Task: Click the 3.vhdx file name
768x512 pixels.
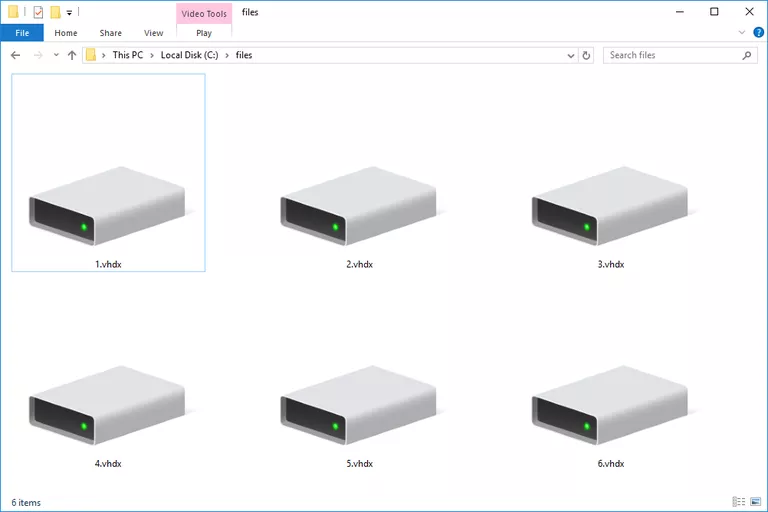Action: [x=611, y=264]
